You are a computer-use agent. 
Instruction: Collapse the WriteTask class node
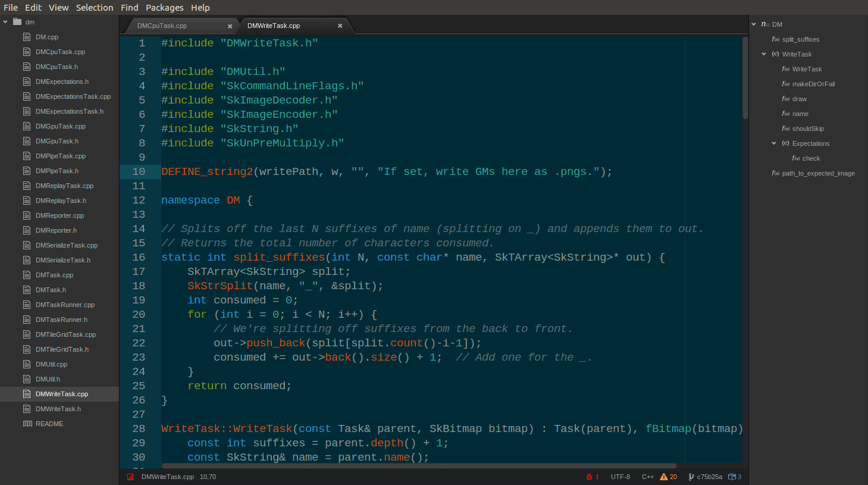click(764, 54)
